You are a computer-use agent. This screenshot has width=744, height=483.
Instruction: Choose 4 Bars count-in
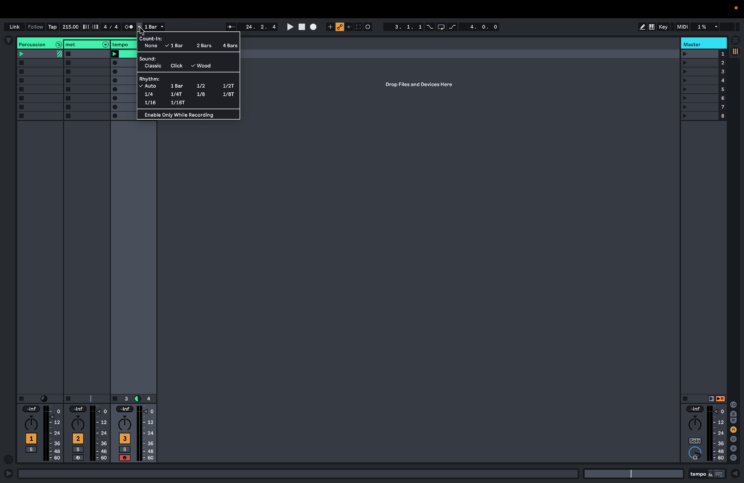click(230, 46)
